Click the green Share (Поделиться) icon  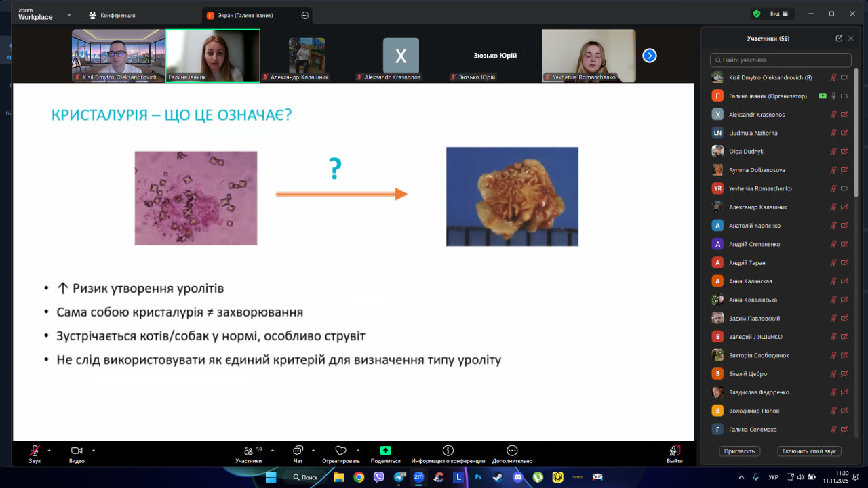click(x=385, y=451)
